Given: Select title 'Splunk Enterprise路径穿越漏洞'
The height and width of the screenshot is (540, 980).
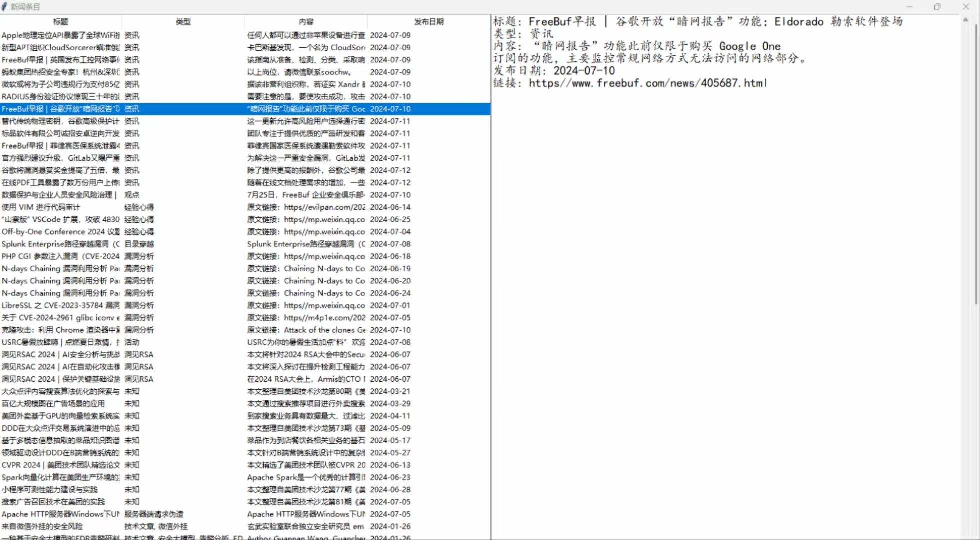Looking at the screenshot, I should (61, 244).
